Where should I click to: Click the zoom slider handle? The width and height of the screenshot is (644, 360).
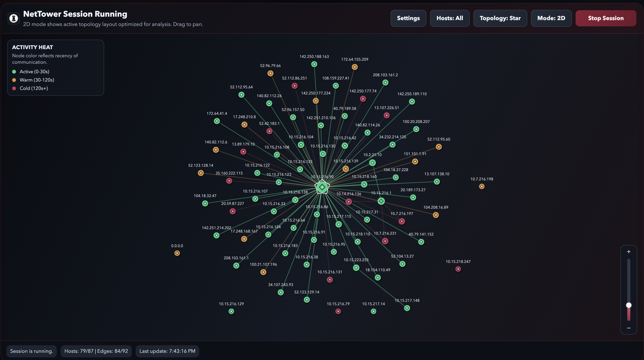pyautogui.click(x=628, y=305)
